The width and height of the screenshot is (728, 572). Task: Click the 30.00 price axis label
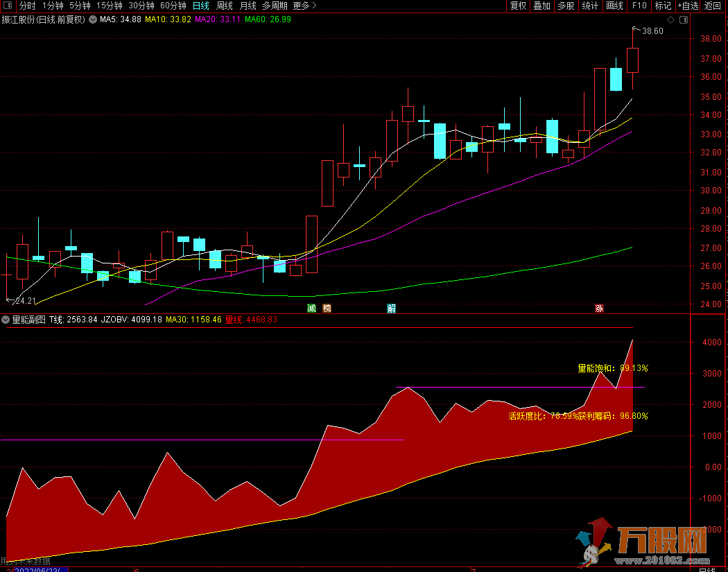coord(711,191)
